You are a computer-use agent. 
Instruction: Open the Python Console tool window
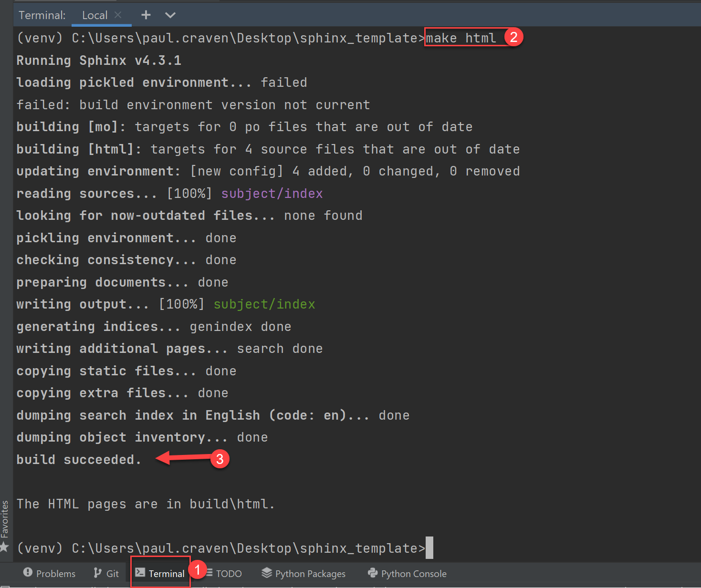(x=407, y=573)
